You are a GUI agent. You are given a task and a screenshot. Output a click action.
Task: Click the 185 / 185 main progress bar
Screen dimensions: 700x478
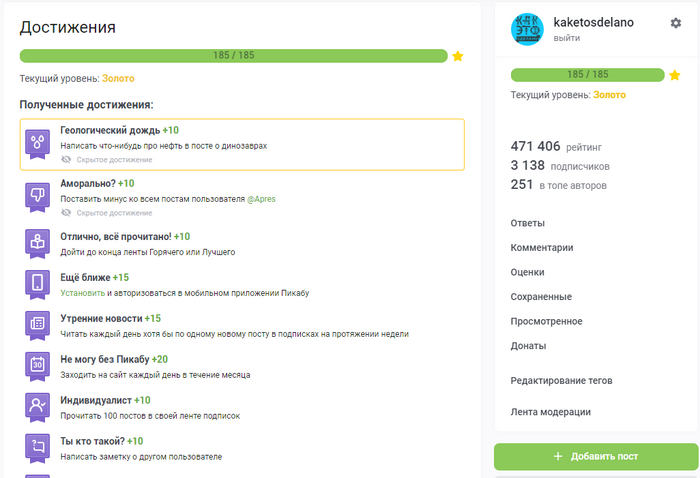click(x=233, y=56)
